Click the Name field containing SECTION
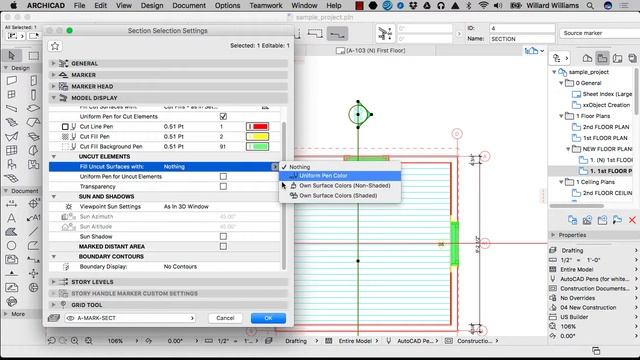The height and width of the screenshot is (360, 640). click(x=522, y=39)
